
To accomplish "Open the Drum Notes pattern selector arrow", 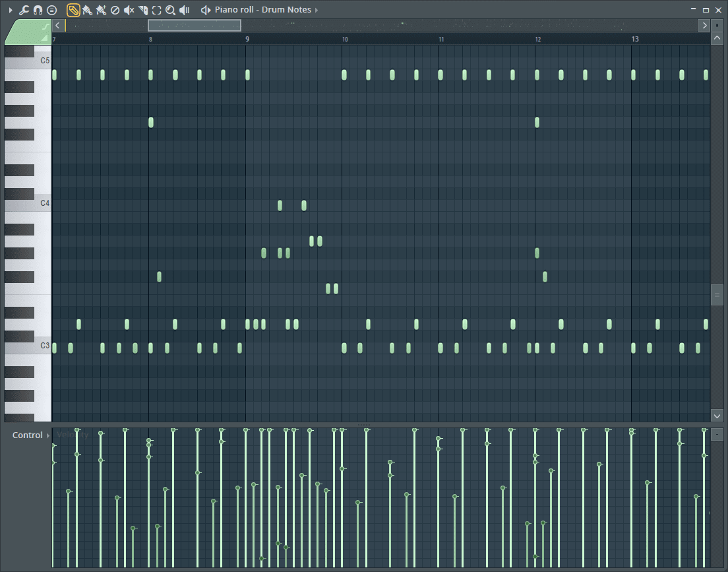I will click(x=315, y=10).
